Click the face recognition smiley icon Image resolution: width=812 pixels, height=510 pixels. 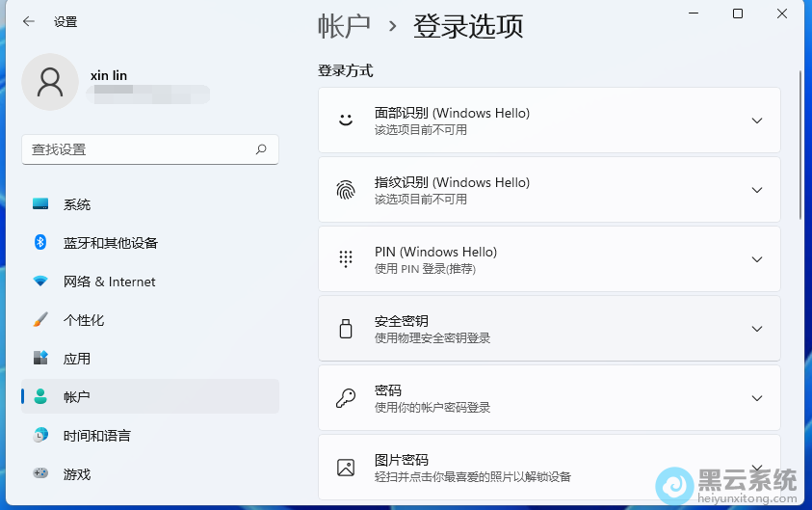(345, 121)
